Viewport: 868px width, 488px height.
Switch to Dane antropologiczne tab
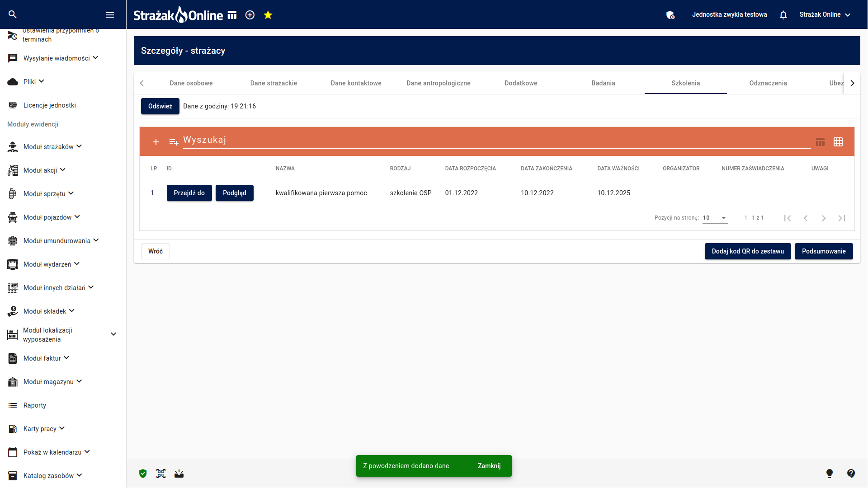coord(439,83)
